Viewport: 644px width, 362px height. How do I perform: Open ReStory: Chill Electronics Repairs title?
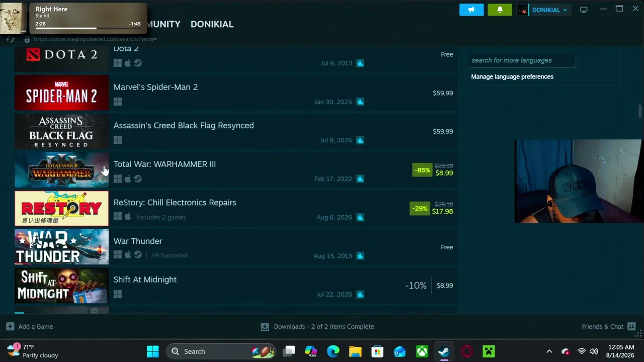pyautogui.click(x=175, y=202)
